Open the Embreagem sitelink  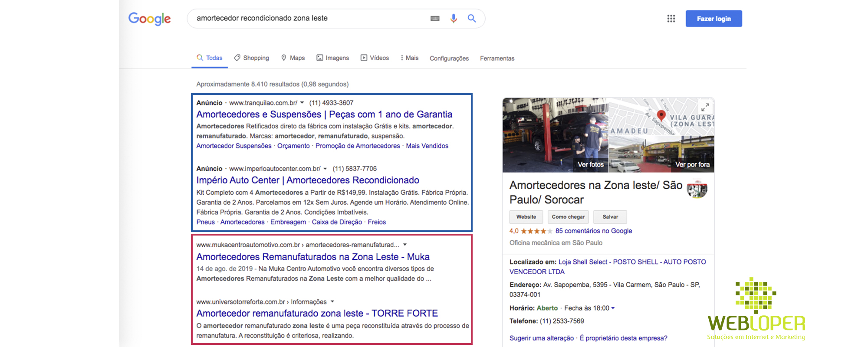tap(288, 222)
